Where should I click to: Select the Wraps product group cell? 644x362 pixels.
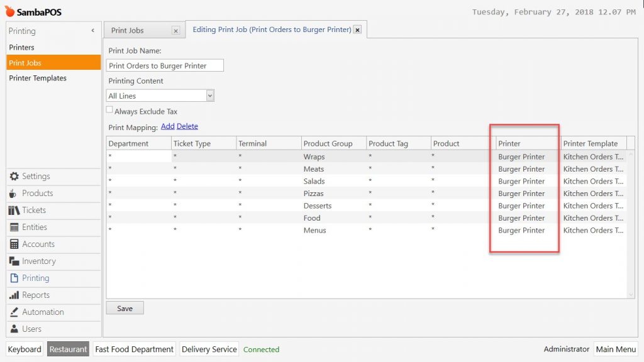coord(334,156)
